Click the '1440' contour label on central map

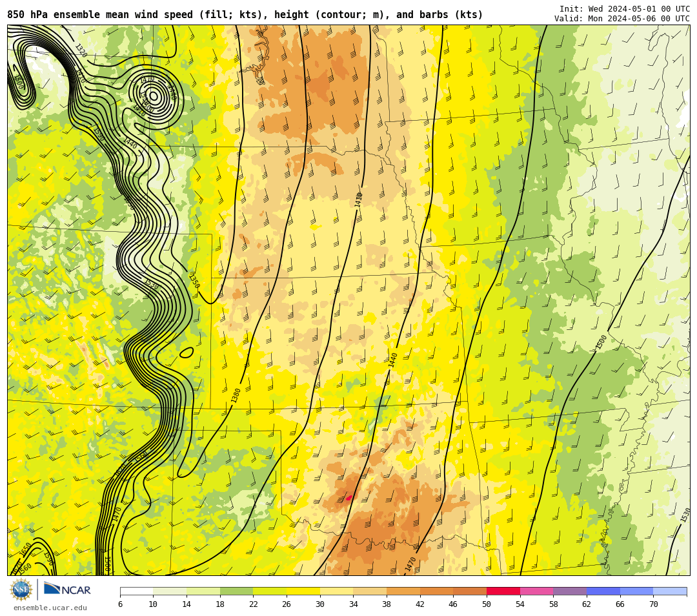tap(392, 360)
